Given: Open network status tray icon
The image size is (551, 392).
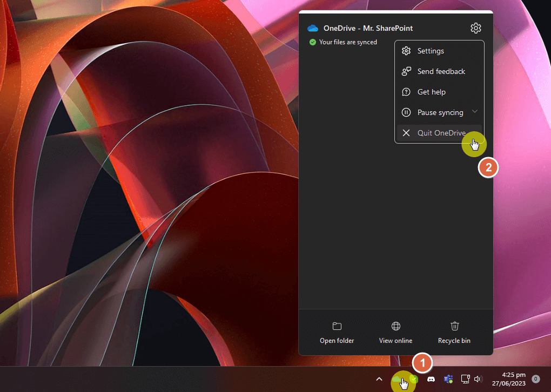Looking at the screenshot, I should click(x=465, y=379).
